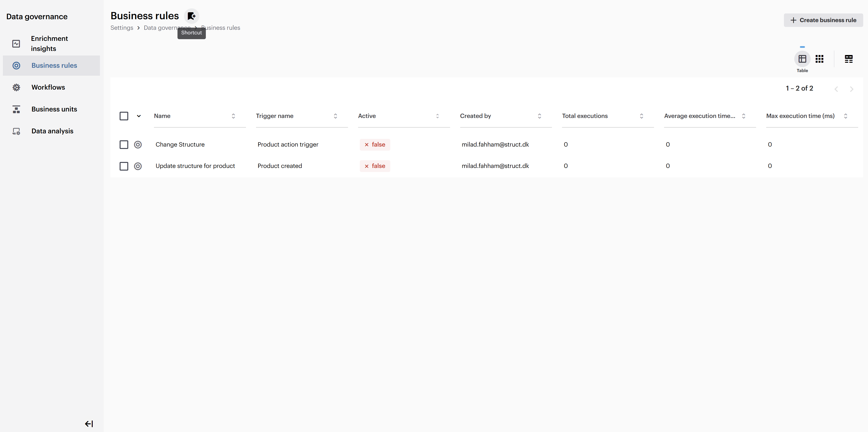This screenshot has height=432, width=868.
Task: Open Business units in the sidebar
Action: [54, 109]
